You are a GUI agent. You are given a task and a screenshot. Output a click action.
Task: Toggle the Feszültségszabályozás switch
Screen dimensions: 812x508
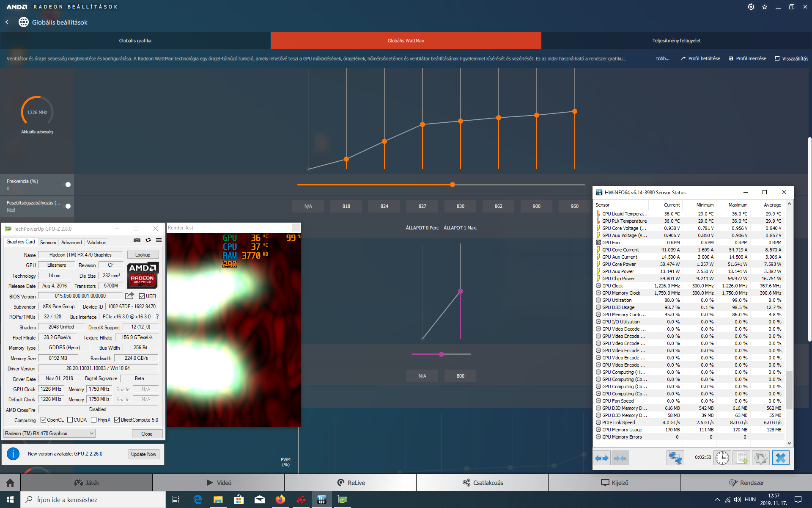[x=68, y=206]
